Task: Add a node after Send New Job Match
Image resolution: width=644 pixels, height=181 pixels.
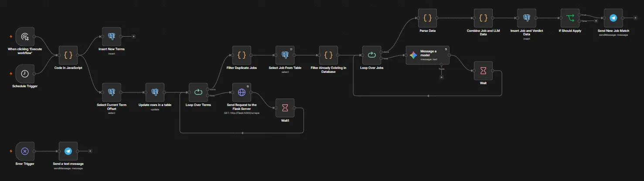Action: (635, 18)
